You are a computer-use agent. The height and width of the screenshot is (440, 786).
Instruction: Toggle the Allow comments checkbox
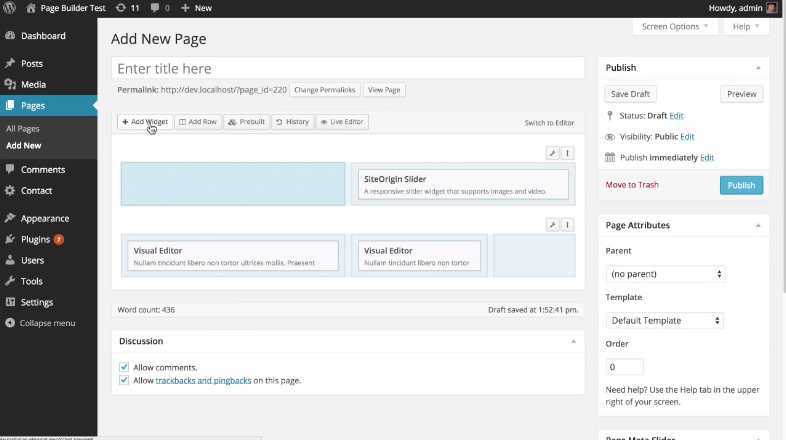point(124,367)
